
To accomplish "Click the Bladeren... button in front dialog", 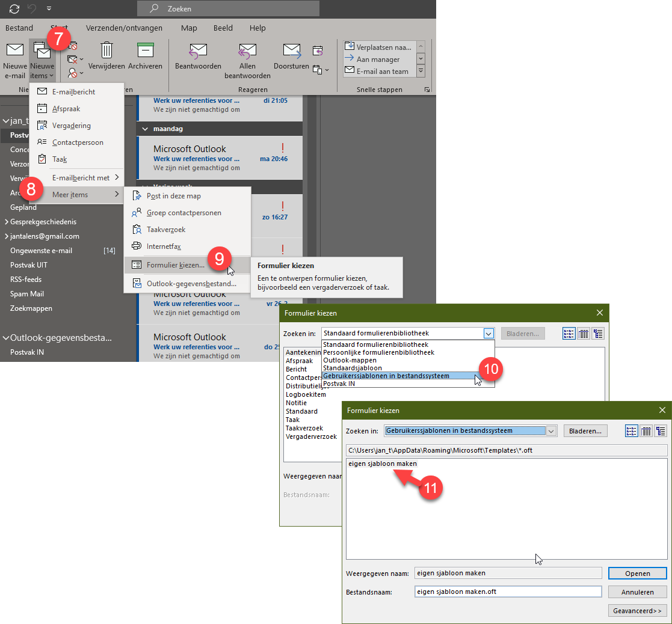I will click(585, 431).
